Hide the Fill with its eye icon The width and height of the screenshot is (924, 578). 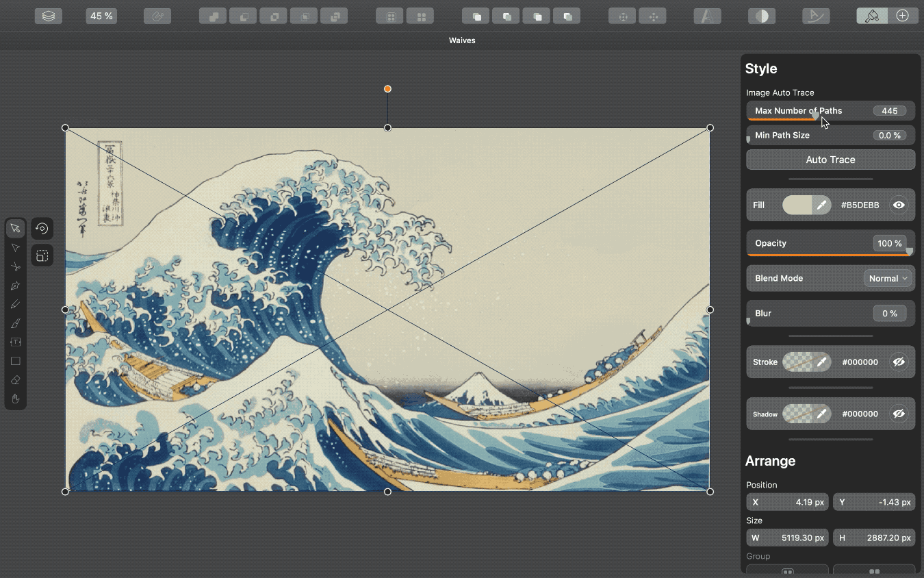point(899,205)
